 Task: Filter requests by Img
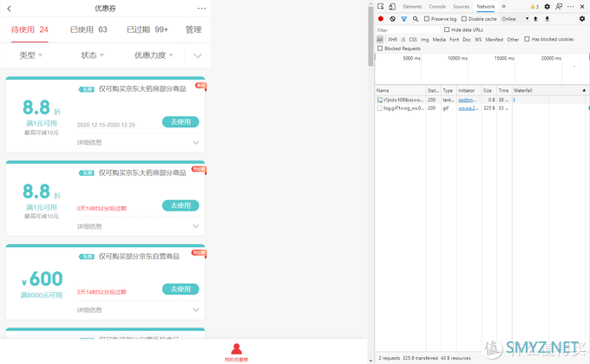tap(425, 39)
